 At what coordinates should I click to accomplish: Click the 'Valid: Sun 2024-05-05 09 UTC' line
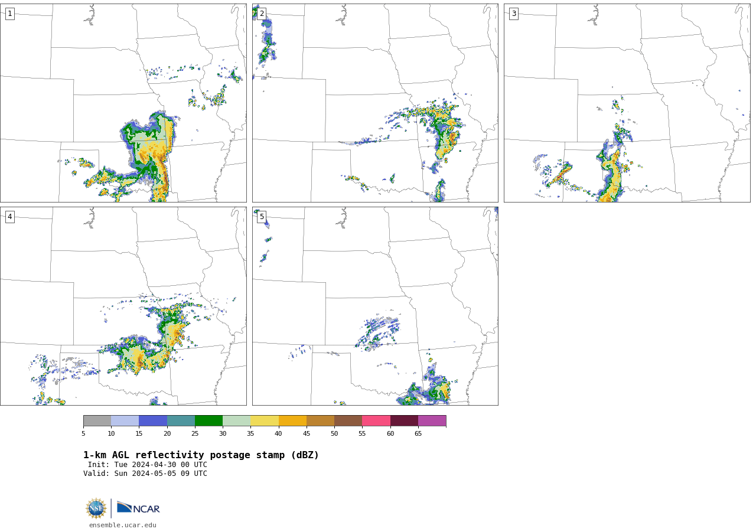coord(145,474)
